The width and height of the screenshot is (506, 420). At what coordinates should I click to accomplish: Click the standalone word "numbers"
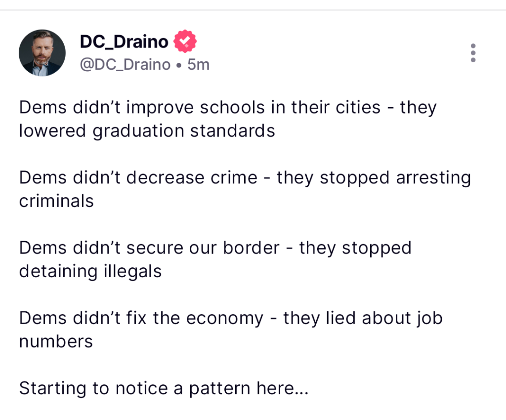(56, 341)
